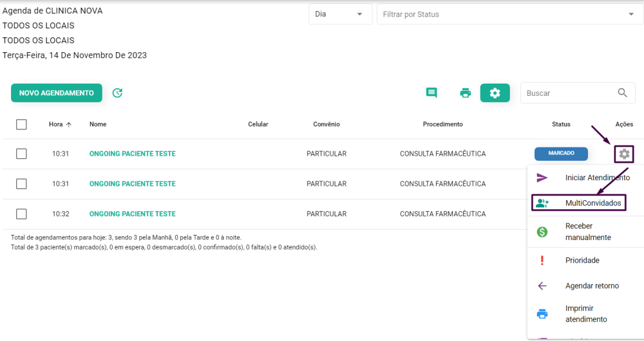Click the MARCADO status badge

click(561, 154)
